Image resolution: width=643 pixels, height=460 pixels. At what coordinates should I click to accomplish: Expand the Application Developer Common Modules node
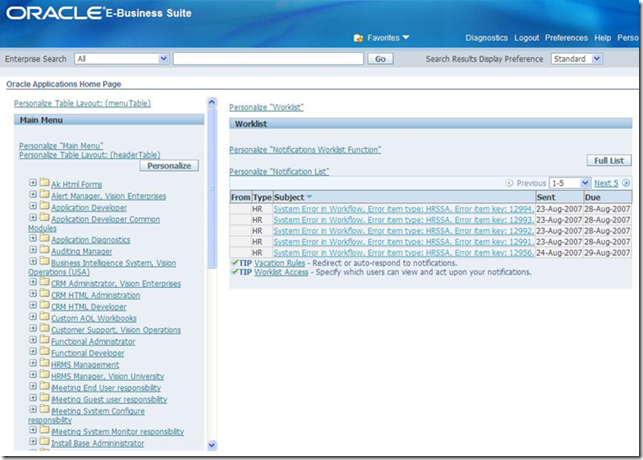33,217
